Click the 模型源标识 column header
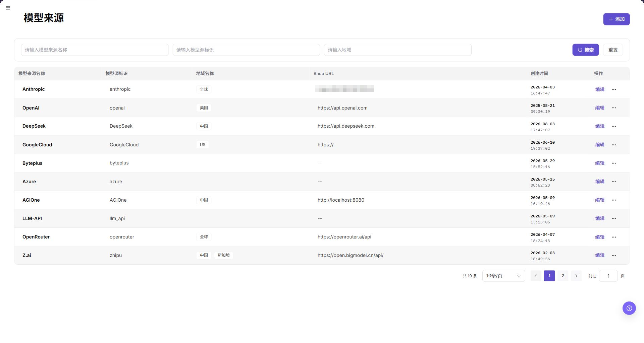 116,73
